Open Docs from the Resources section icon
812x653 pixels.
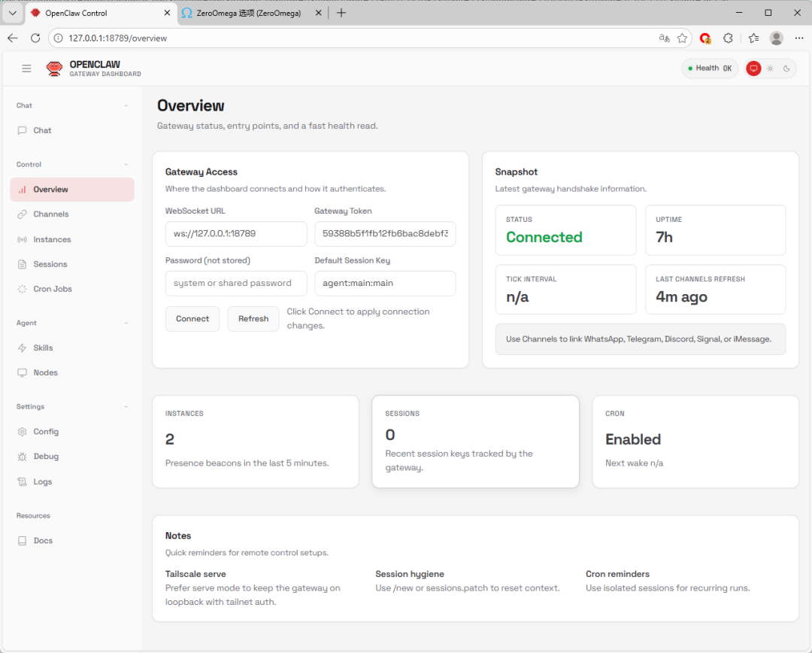click(x=23, y=540)
